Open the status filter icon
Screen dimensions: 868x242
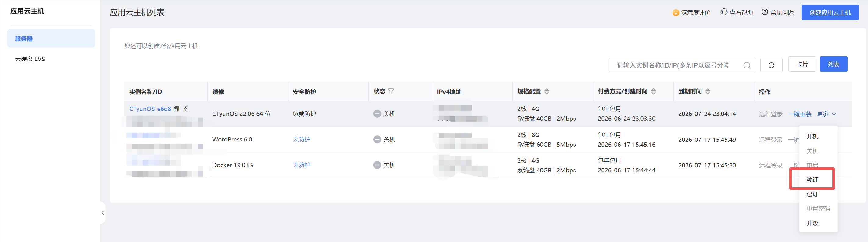391,91
